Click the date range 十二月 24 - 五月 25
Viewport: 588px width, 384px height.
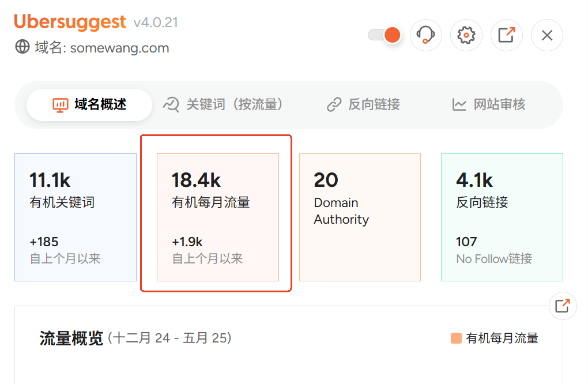coord(169,338)
